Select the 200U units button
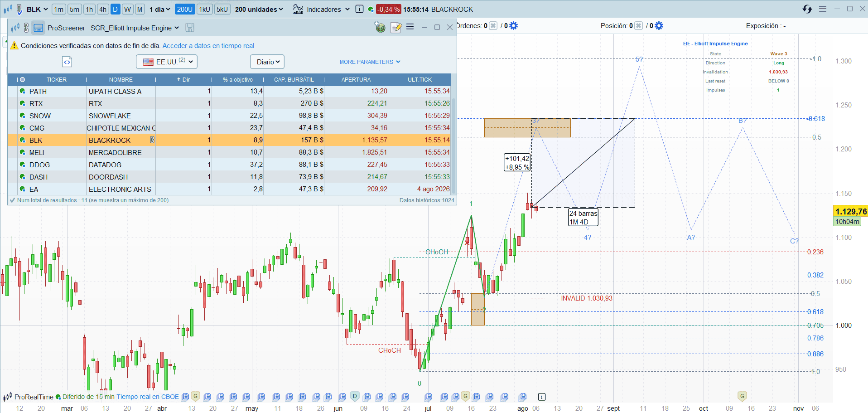 (184, 9)
